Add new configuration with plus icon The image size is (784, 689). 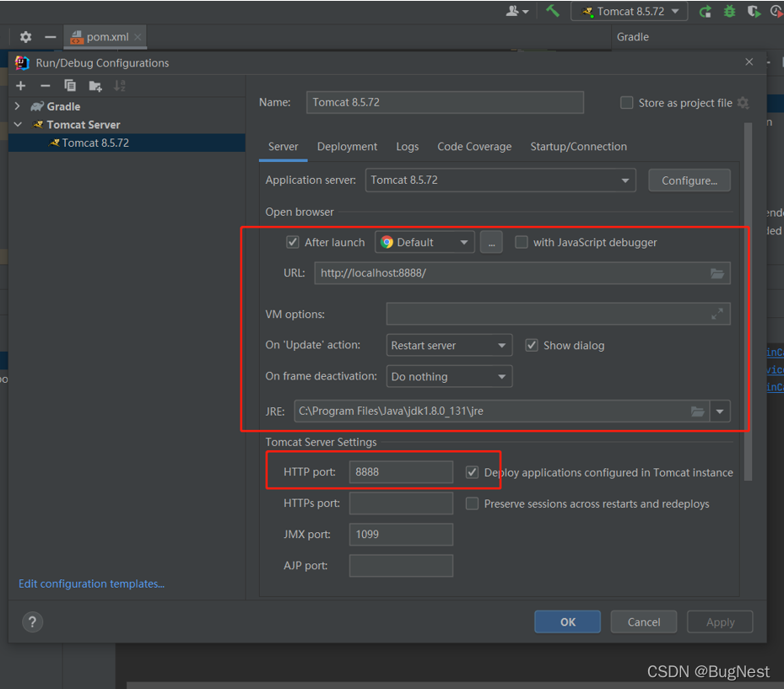(20, 86)
